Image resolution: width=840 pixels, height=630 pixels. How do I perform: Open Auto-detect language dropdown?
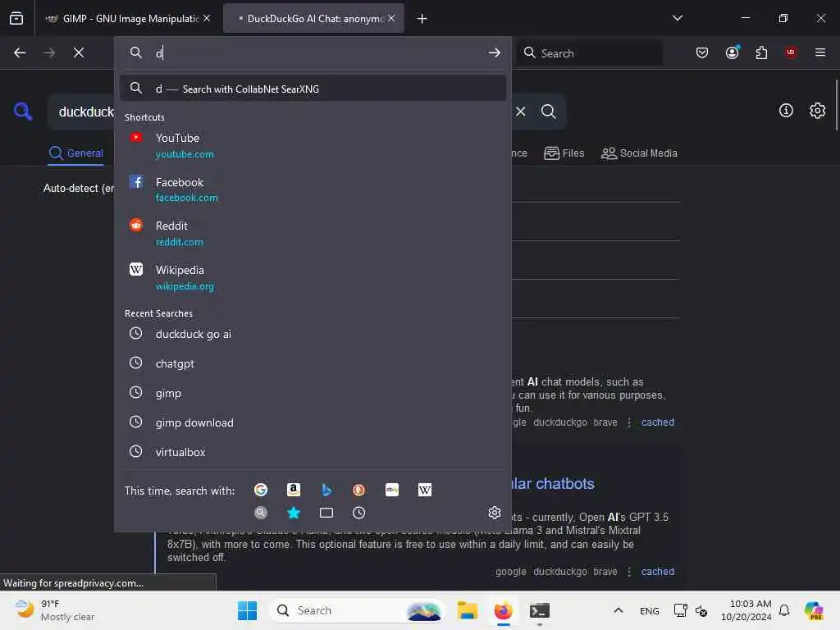click(79, 188)
